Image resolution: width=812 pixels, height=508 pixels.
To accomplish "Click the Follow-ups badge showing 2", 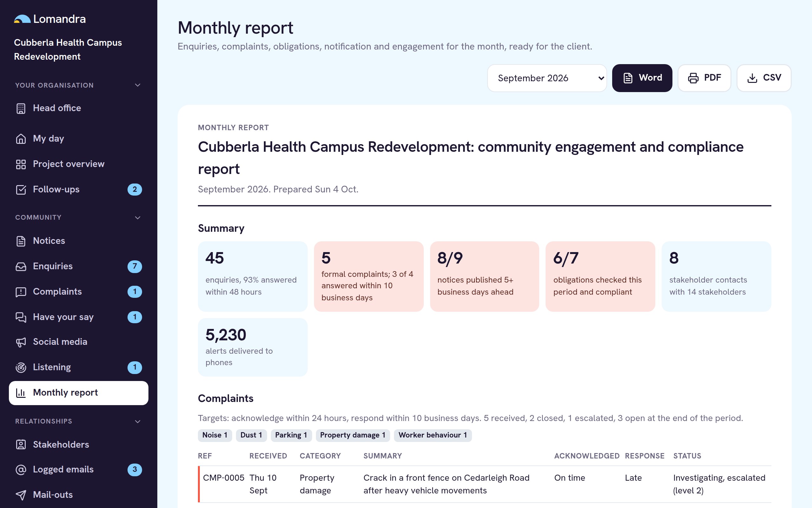I will (x=134, y=190).
